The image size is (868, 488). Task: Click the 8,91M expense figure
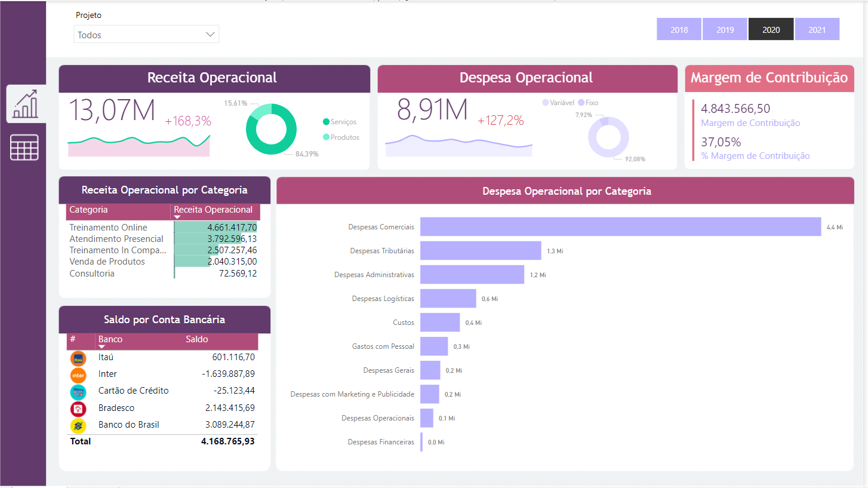coord(432,110)
